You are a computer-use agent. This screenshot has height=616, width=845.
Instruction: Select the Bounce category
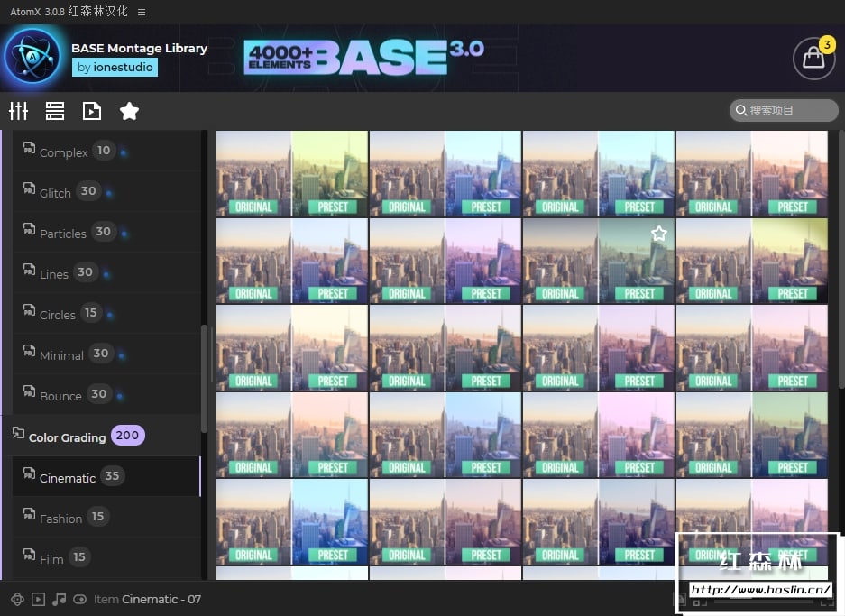coord(106,394)
